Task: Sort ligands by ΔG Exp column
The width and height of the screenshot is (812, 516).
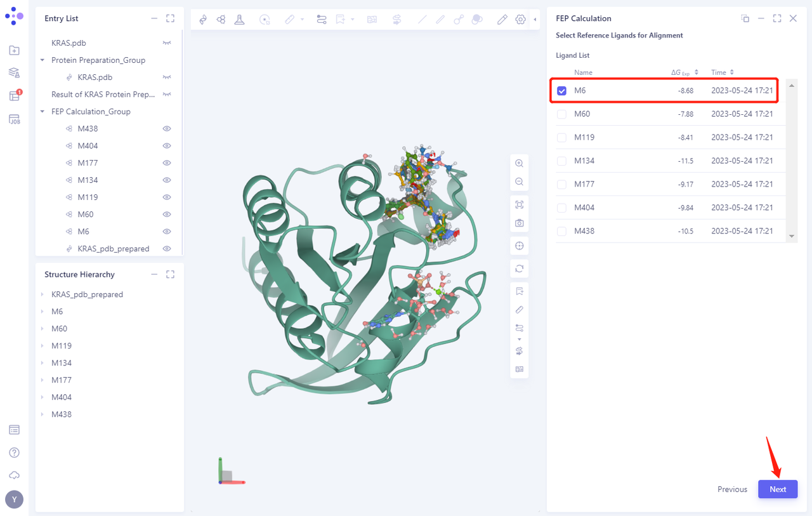Action: [x=697, y=72]
